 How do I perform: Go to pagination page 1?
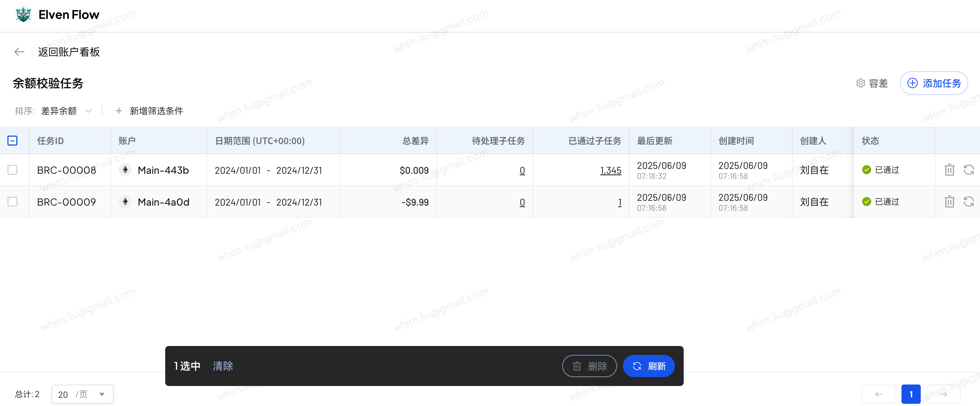[x=910, y=394]
